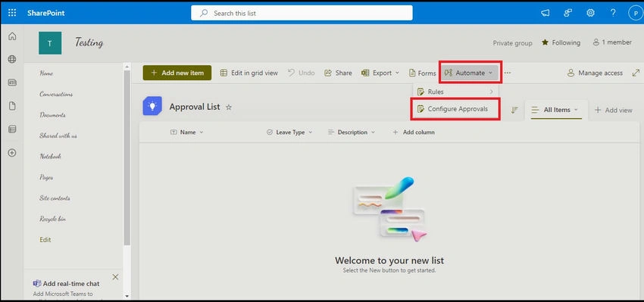
Task: Select Configure Approvals menu item
Action: pos(455,109)
